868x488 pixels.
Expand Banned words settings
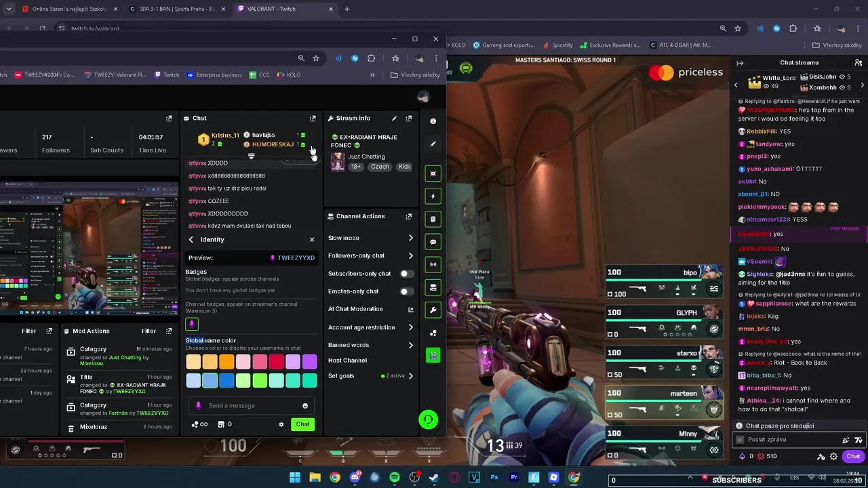(x=410, y=346)
